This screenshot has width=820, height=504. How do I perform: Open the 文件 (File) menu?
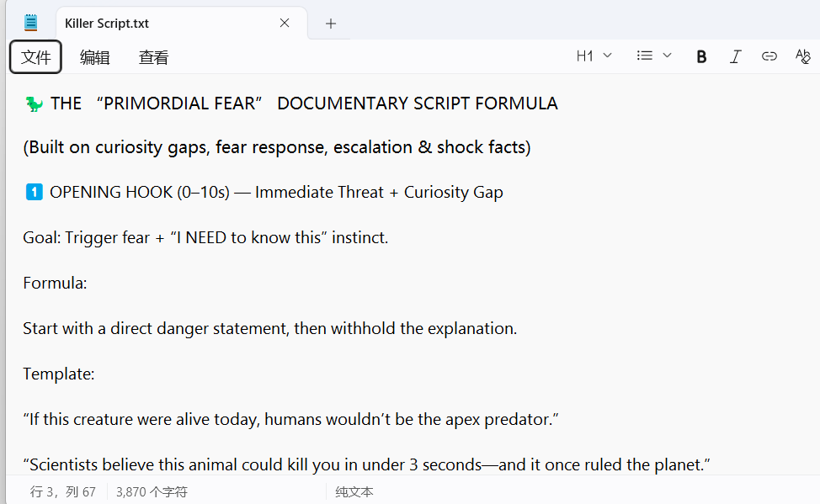tap(36, 57)
